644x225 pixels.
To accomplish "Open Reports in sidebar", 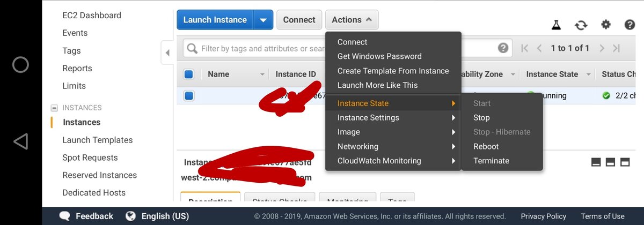I will (77, 69).
